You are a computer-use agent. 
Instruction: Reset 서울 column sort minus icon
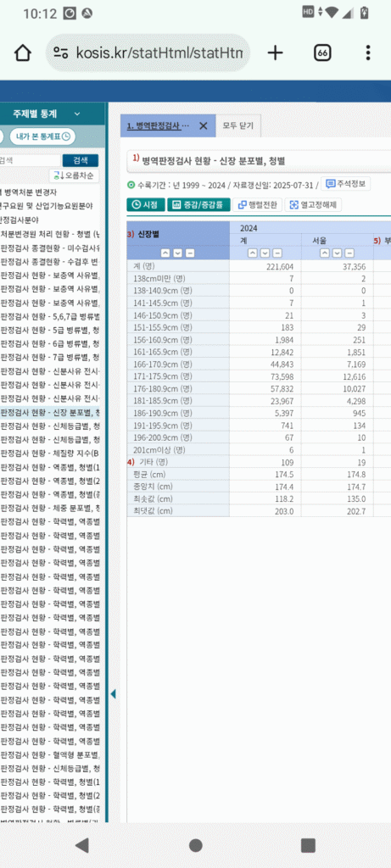[x=349, y=253]
